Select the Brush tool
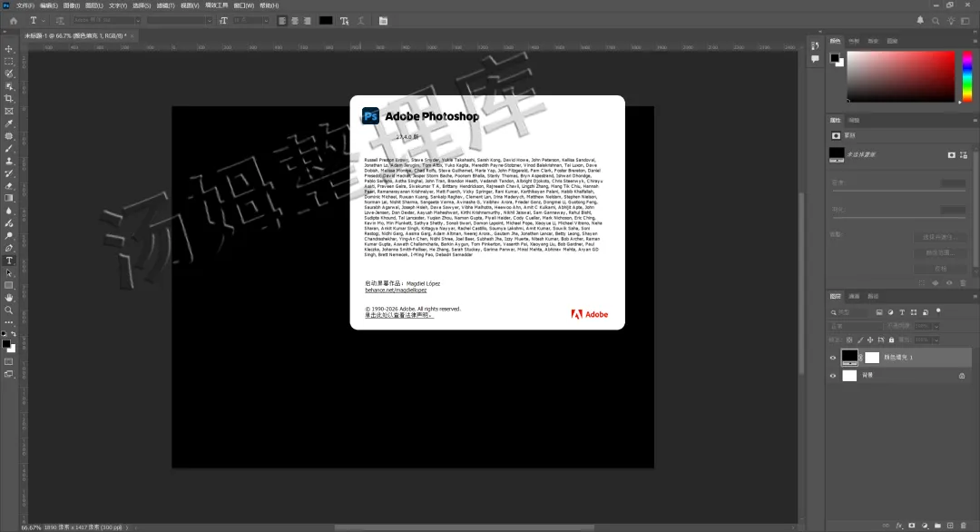The width and height of the screenshot is (980, 532). point(9,149)
